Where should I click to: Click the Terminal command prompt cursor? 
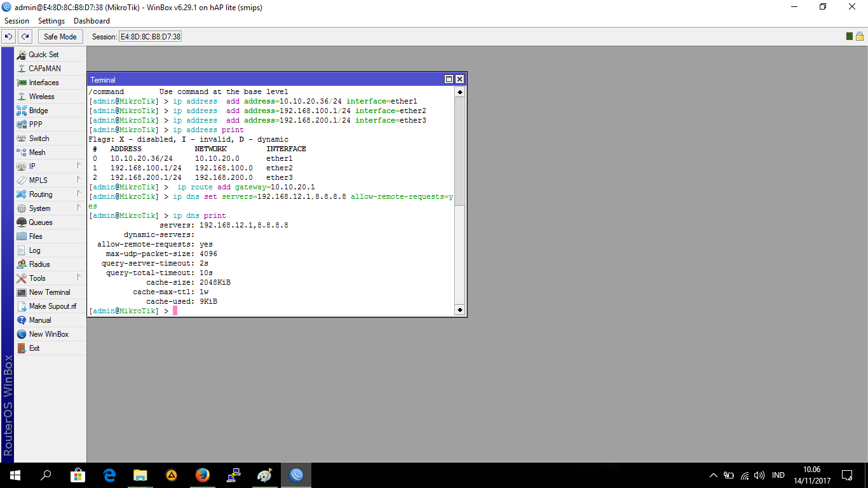click(175, 311)
